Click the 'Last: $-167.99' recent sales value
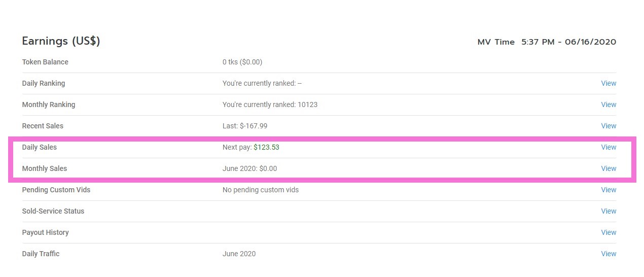Viewport: 644px width, 277px height. pyautogui.click(x=245, y=126)
